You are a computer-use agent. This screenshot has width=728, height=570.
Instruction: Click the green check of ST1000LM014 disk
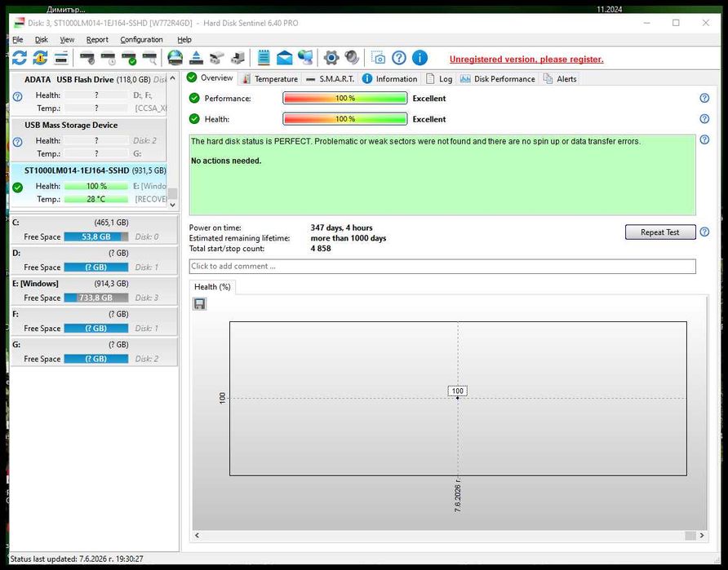(18, 188)
